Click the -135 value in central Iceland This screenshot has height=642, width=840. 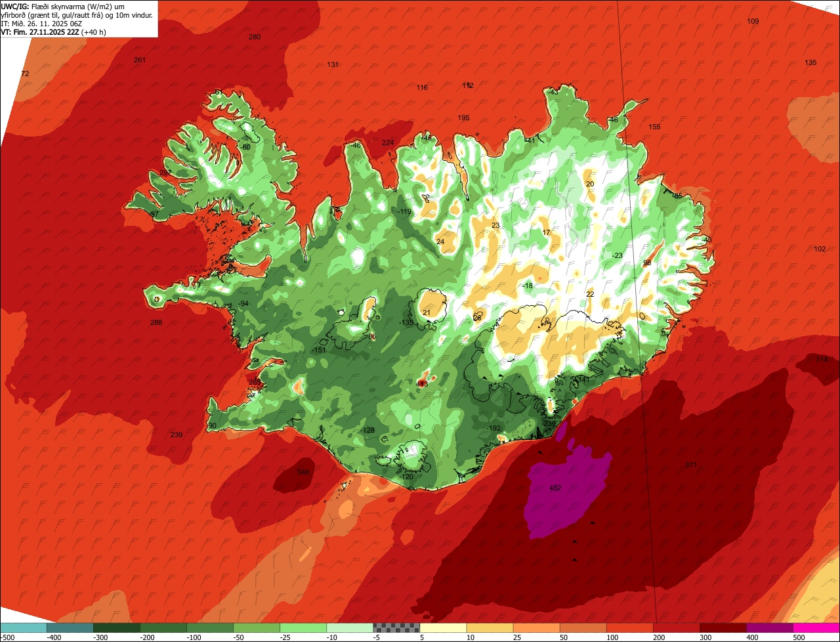click(406, 322)
